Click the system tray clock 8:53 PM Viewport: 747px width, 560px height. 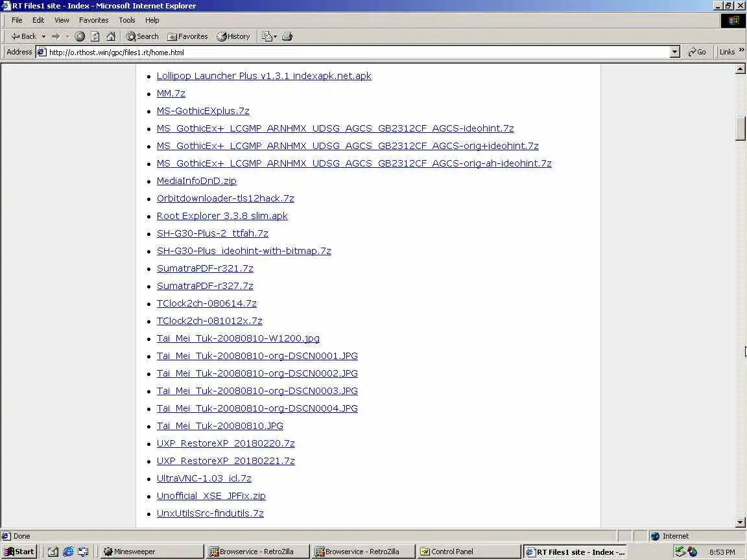[x=722, y=552]
